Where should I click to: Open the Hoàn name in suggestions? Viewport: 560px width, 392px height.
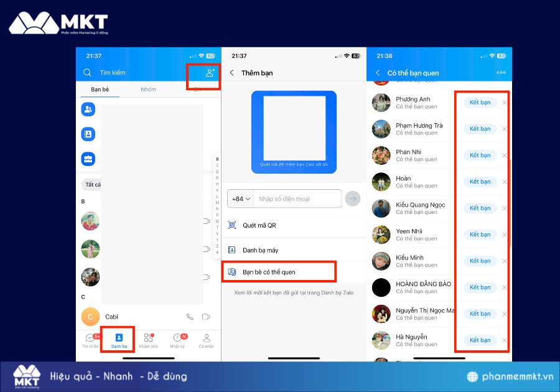pyautogui.click(x=403, y=178)
